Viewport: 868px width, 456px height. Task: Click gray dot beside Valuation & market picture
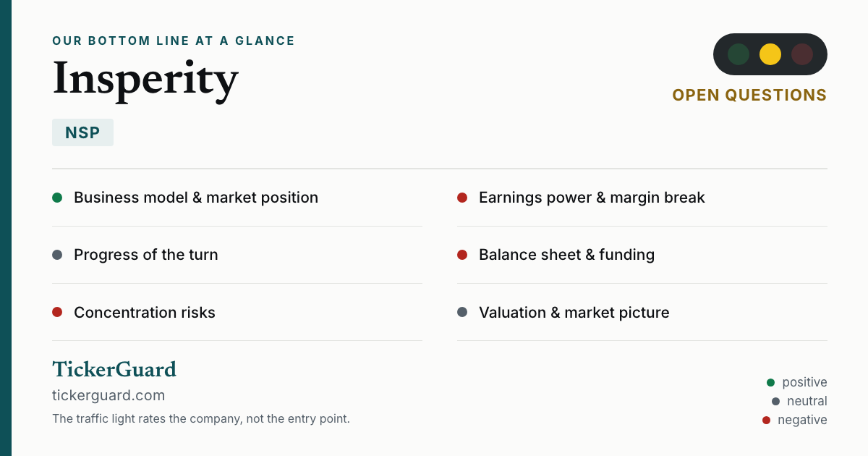[462, 313]
